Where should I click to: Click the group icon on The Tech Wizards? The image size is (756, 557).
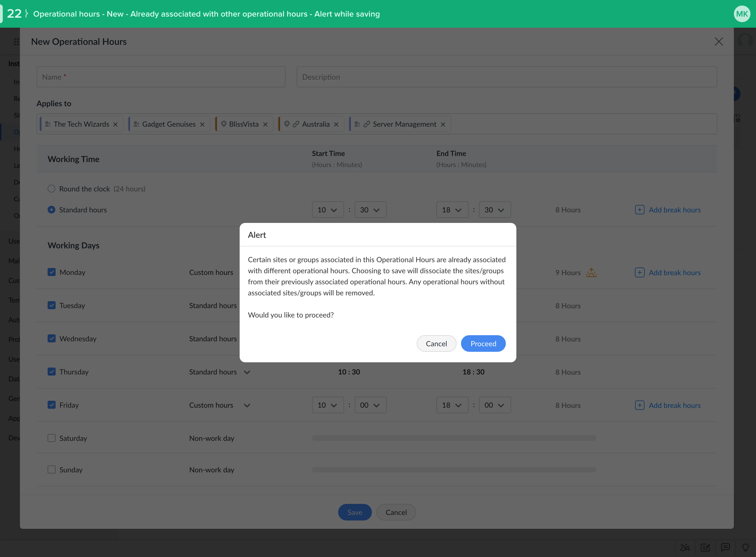48,124
